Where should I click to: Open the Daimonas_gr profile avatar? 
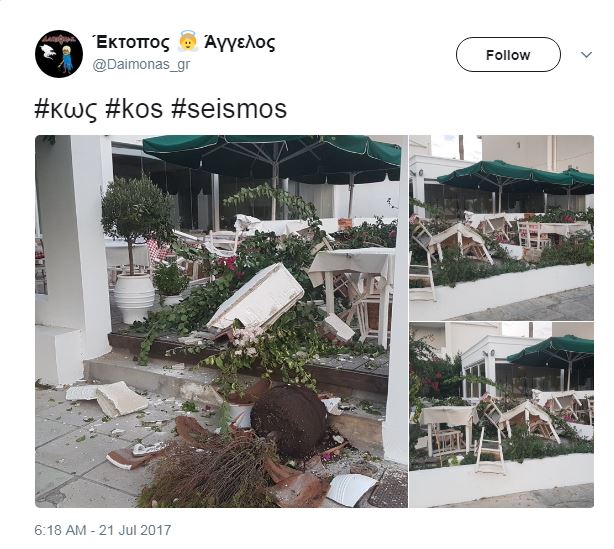point(59,54)
